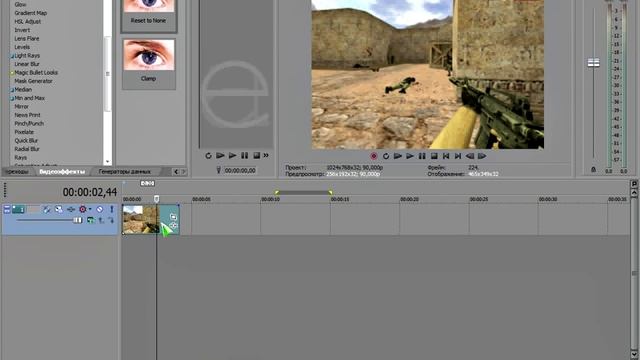Select Magic Bullet Looks effect
640x360 pixels.
tap(36, 73)
